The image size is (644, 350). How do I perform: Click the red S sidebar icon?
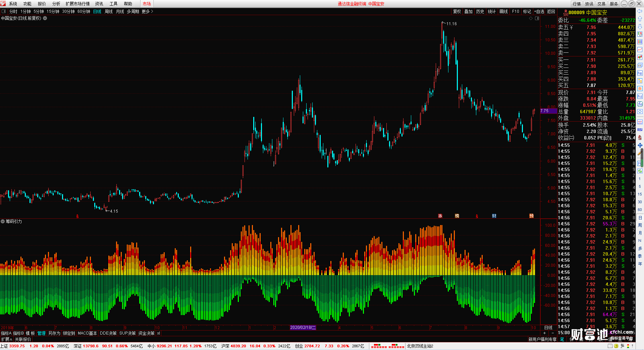(x=640, y=137)
